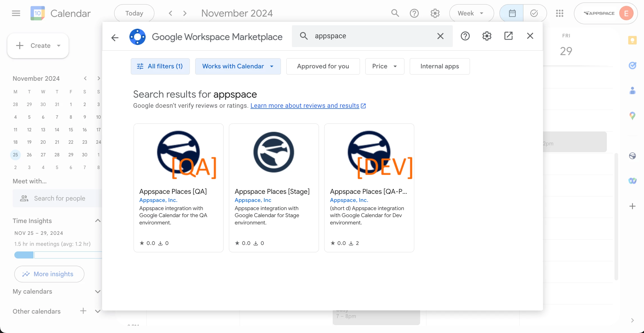Switch to Calendar view toggle
This screenshot has height=333, width=644.
tap(512, 13)
